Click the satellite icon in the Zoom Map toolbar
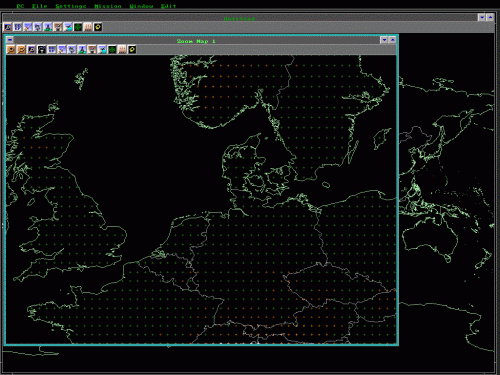This screenshot has width=500, height=375. point(72,50)
